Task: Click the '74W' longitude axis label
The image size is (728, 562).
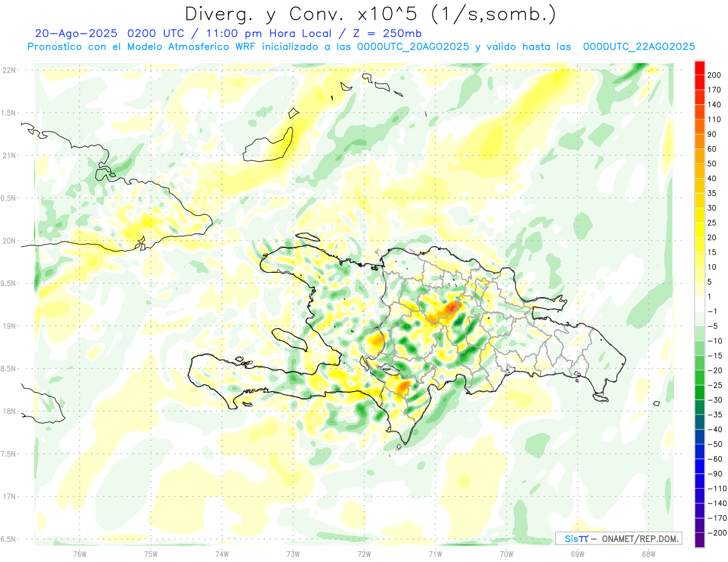Action: (x=221, y=554)
